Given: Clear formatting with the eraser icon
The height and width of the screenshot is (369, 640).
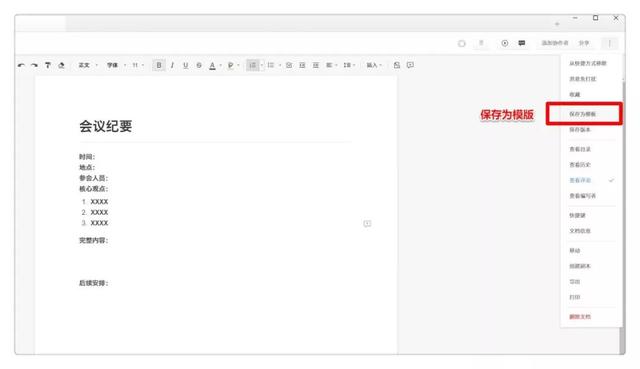Looking at the screenshot, I should (61, 65).
